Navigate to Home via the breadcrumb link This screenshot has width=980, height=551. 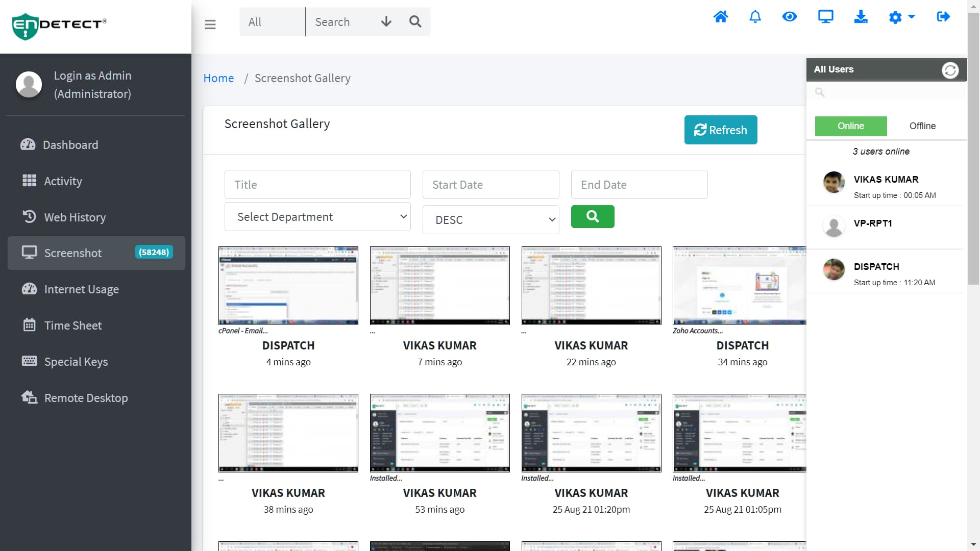pos(218,78)
